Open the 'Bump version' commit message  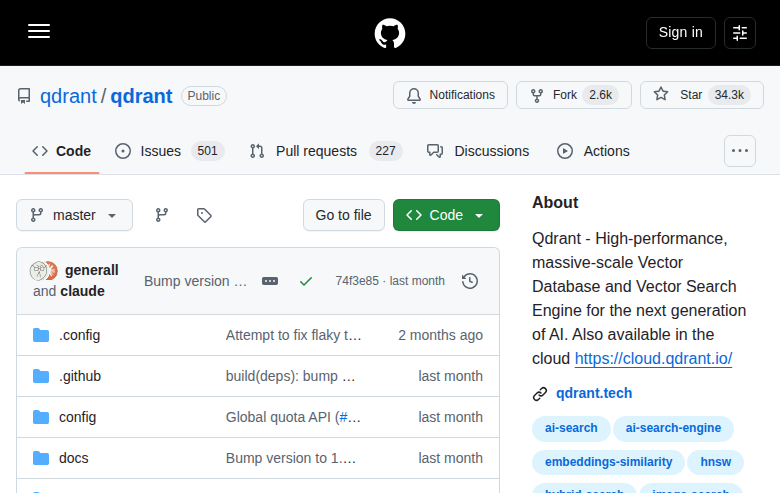tap(195, 281)
